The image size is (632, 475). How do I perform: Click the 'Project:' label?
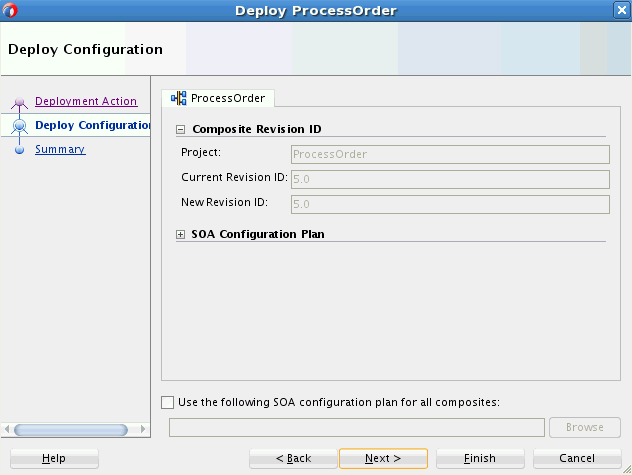pos(201,152)
